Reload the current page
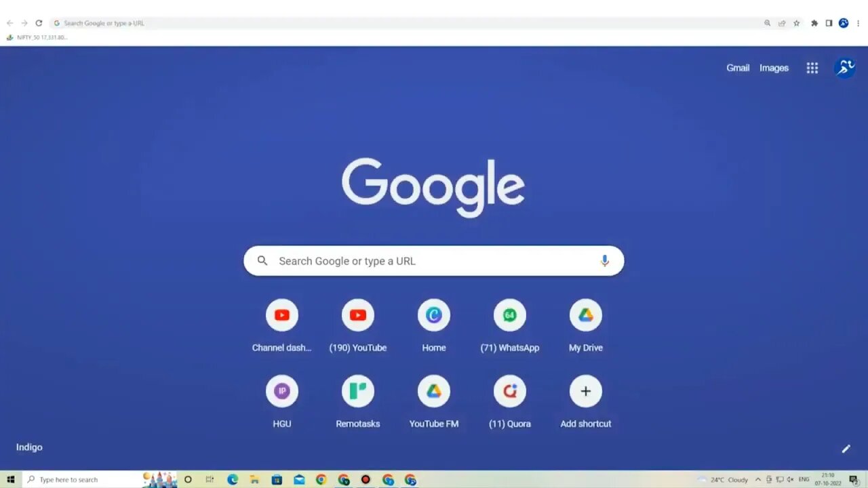 (x=39, y=23)
